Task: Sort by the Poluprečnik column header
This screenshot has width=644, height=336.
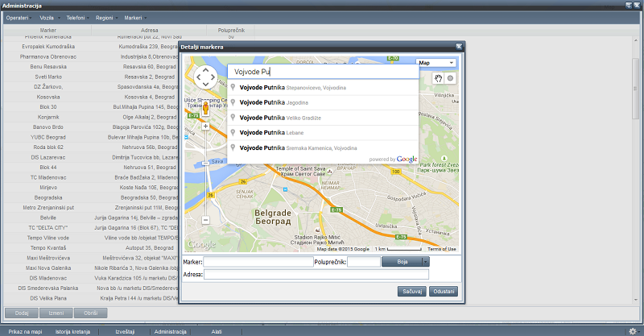Action: coord(231,30)
